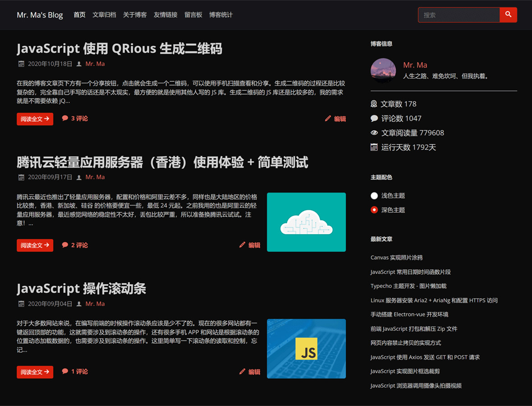
Task: Select the 深色主题 dark theme radio button
Action: coord(374,210)
